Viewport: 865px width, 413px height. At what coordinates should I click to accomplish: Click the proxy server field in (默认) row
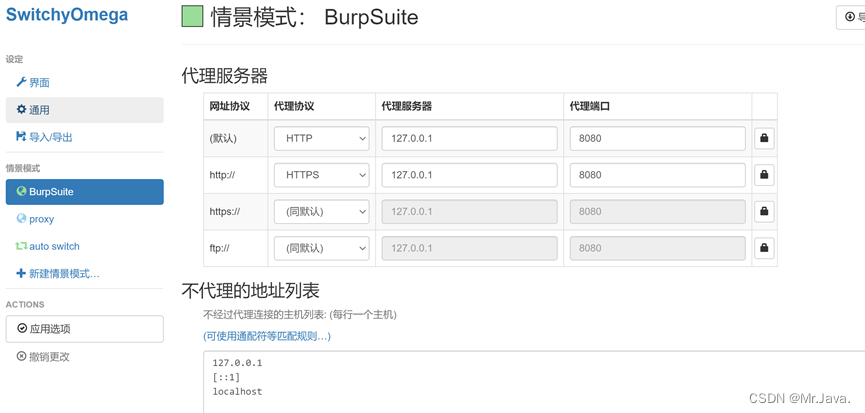469,138
